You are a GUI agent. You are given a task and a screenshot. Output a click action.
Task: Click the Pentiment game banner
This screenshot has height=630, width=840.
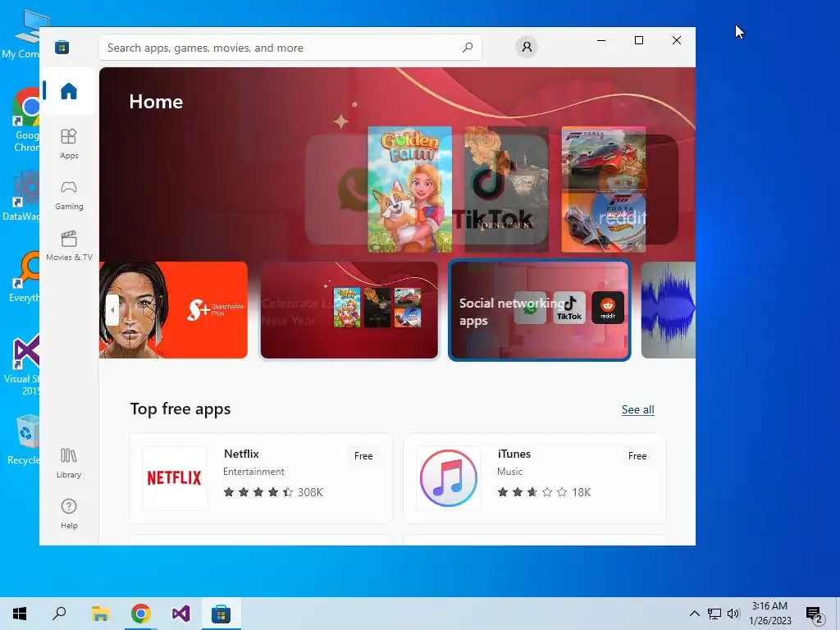coord(506,189)
